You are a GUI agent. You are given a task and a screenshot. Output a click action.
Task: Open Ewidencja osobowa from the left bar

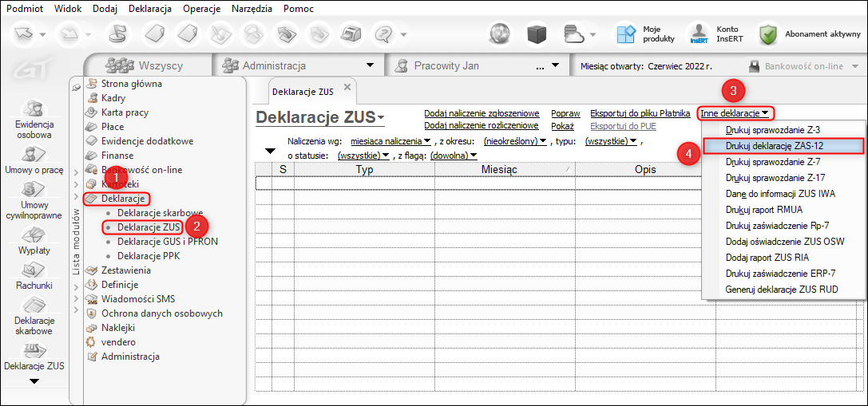(x=35, y=118)
